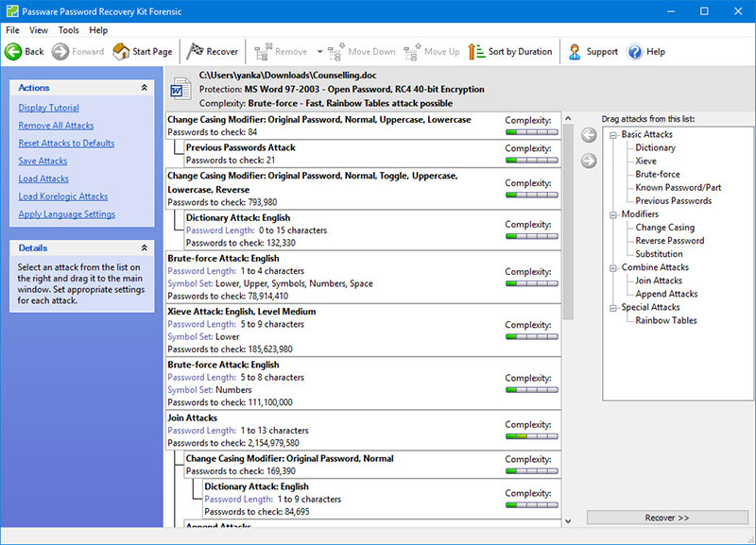Open Support via the person icon
The image size is (756, 545).
575,52
